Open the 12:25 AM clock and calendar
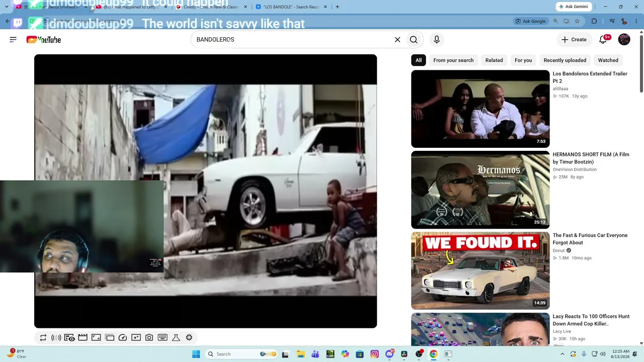 tap(621, 354)
